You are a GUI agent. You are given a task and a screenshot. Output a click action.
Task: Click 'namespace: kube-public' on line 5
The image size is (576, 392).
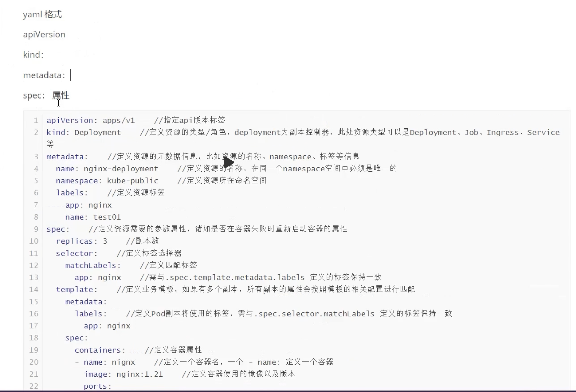tap(107, 181)
